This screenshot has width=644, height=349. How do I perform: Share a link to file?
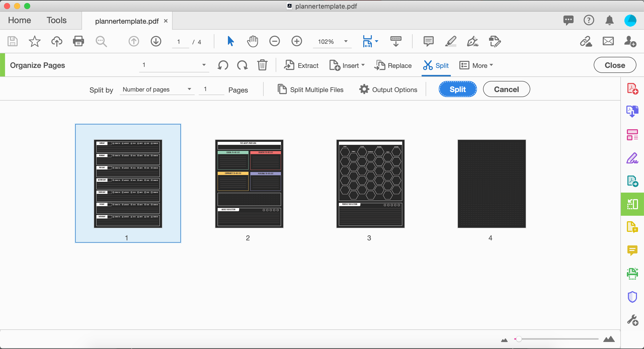586,41
